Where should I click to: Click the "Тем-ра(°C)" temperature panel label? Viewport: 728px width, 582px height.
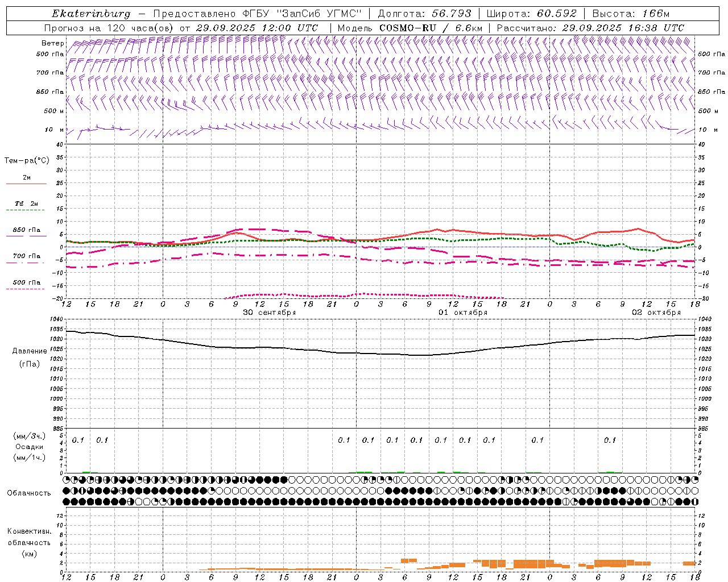pyautogui.click(x=27, y=161)
